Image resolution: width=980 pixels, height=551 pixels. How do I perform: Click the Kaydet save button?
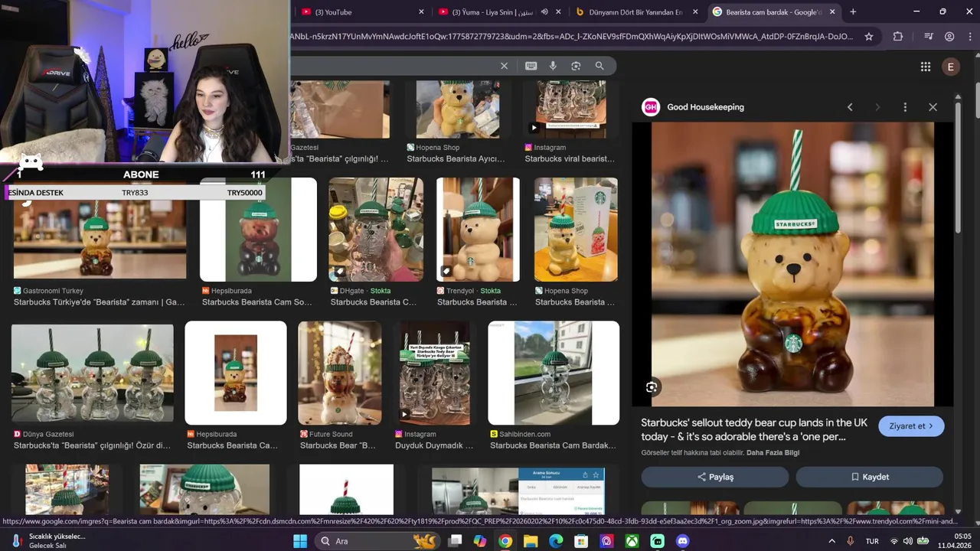pyautogui.click(x=870, y=477)
